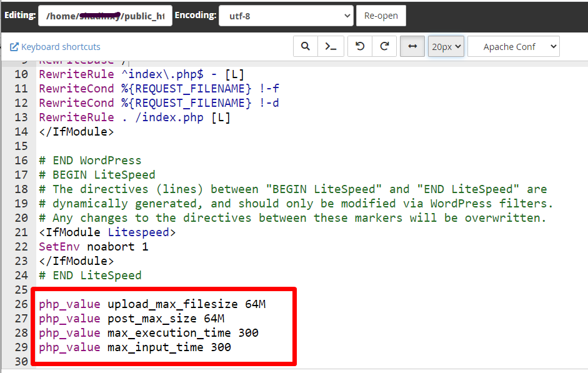The width and height of the screenshot is (588, 373).
Task: Click the Keyboard shortcuts external link icon
Action: pyautogui.click(x=14, y=47)
